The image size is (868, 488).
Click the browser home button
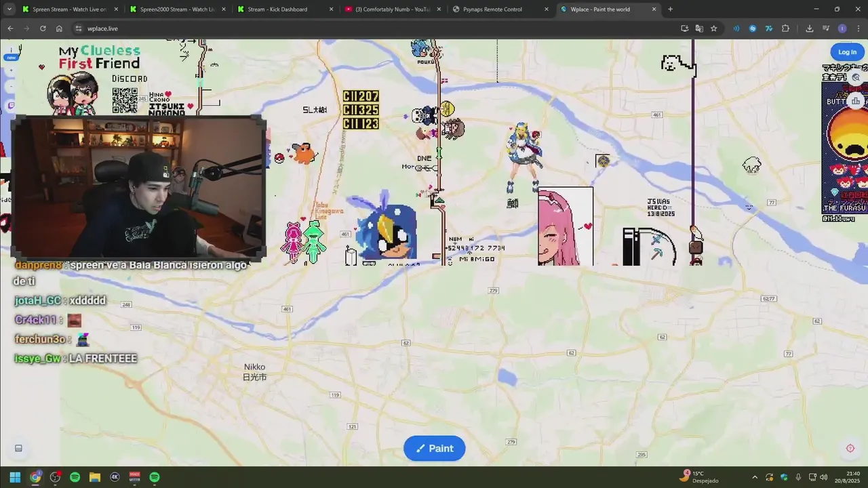click(59, 28)
